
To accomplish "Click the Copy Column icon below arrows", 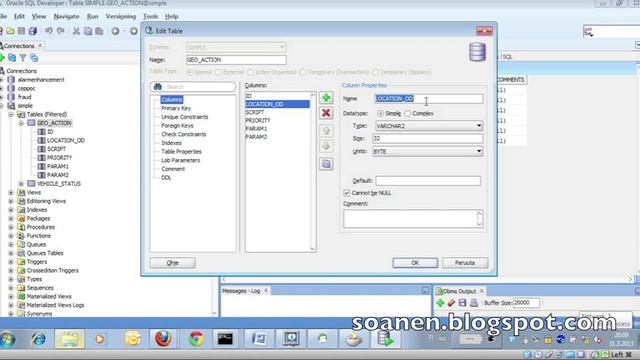I will point(326,164).
